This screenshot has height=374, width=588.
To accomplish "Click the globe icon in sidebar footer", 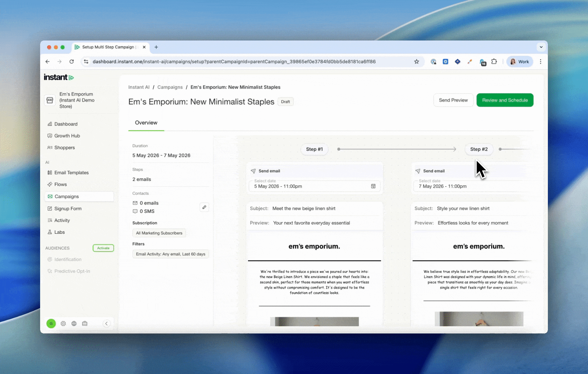I will pos(74,323).
